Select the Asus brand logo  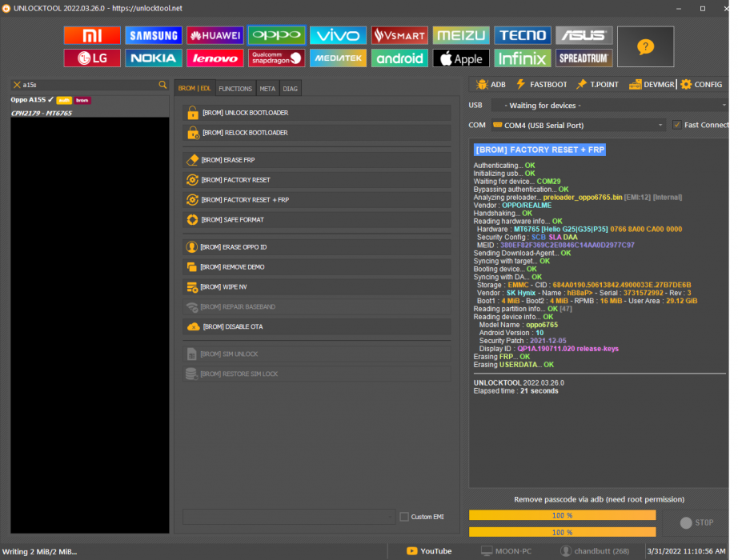tap(584, 35)
